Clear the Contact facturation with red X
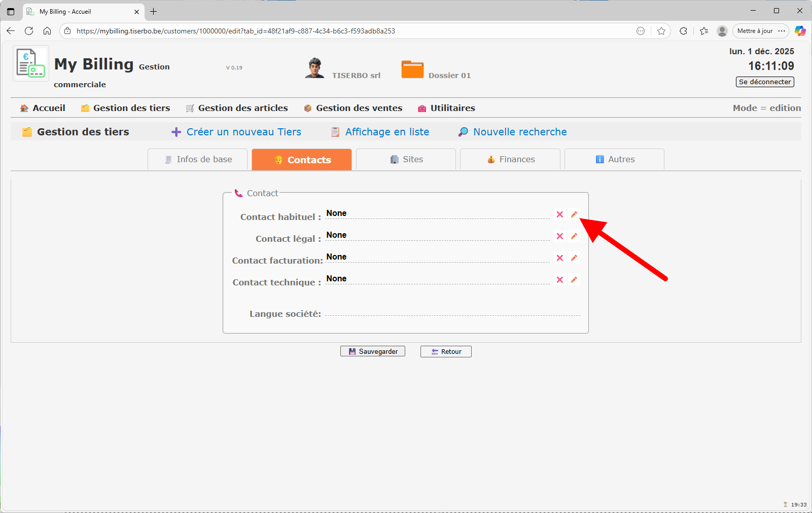This screenshot has width=812, height=513. coord(559,258)
